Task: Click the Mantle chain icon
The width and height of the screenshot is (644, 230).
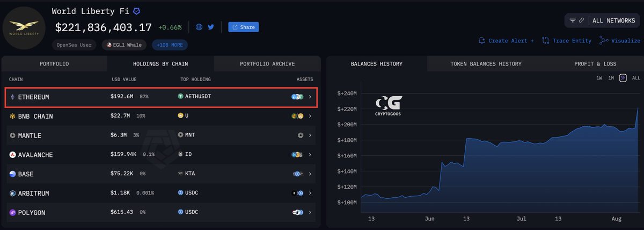Action: (x=13, y=135)
